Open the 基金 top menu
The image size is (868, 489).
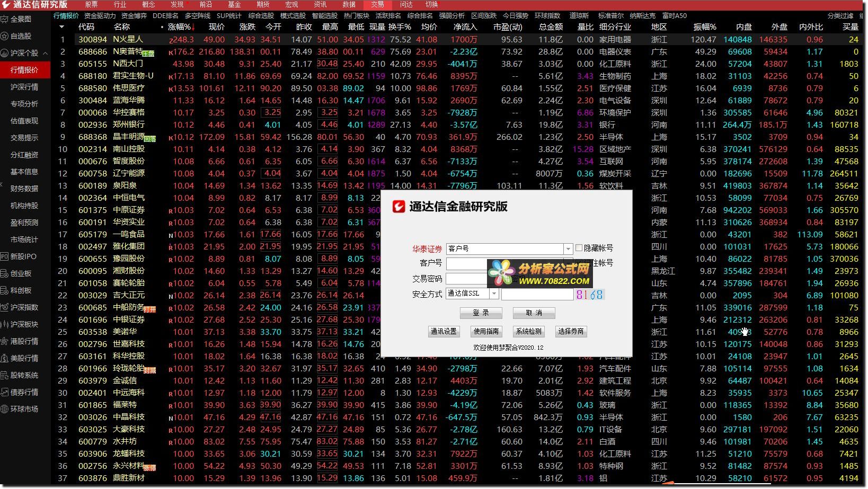point(234,4)
